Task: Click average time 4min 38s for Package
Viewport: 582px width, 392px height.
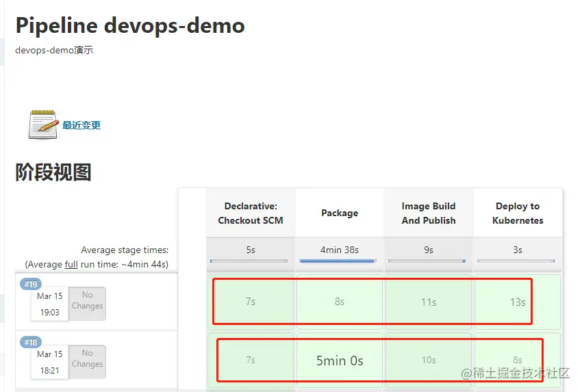Action: click(x=339, y=250)
